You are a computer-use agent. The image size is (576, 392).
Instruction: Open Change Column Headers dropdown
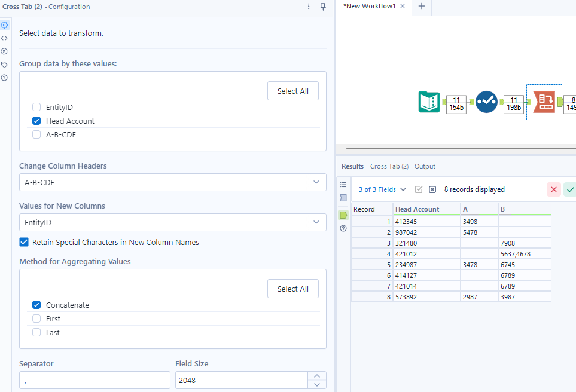tap(173, 182)
